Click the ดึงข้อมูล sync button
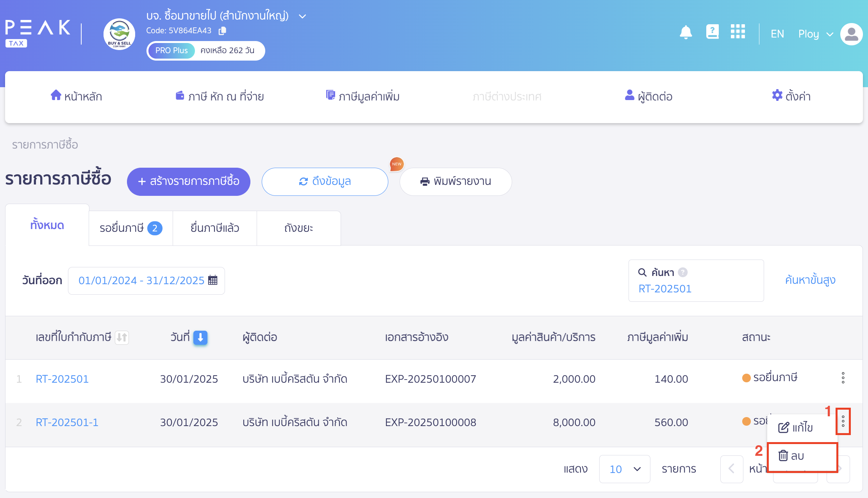The width and height of the screenshot is (868, 498). [x=325, y=181]
